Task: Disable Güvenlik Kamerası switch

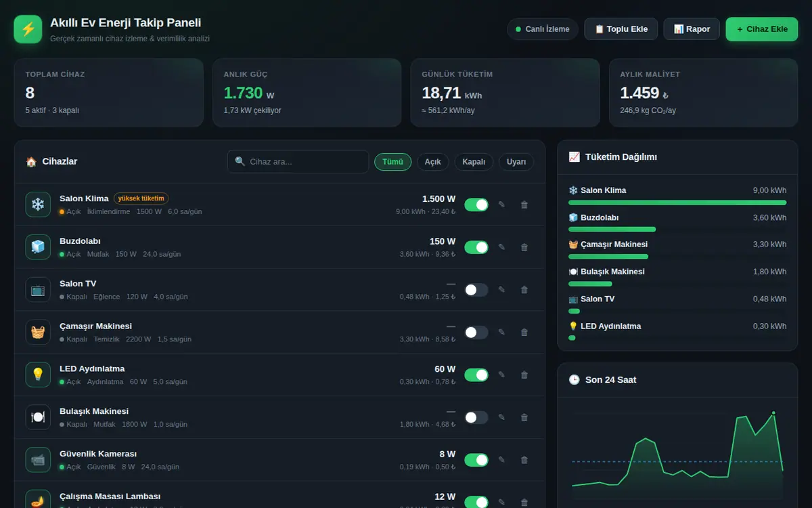Action: (x=476, y=460)
